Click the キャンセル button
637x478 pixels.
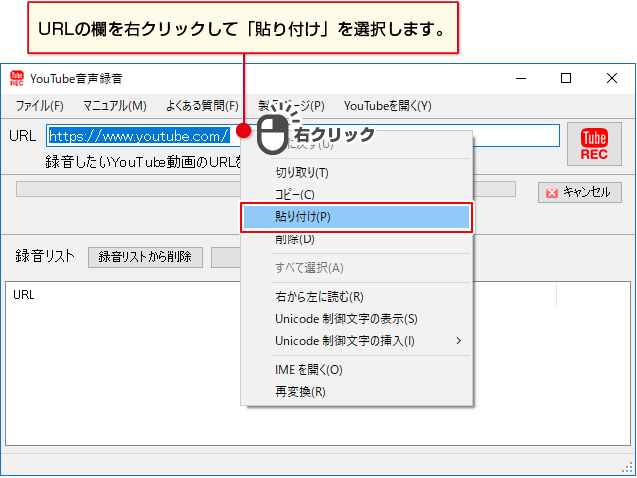tap(580, 192)
